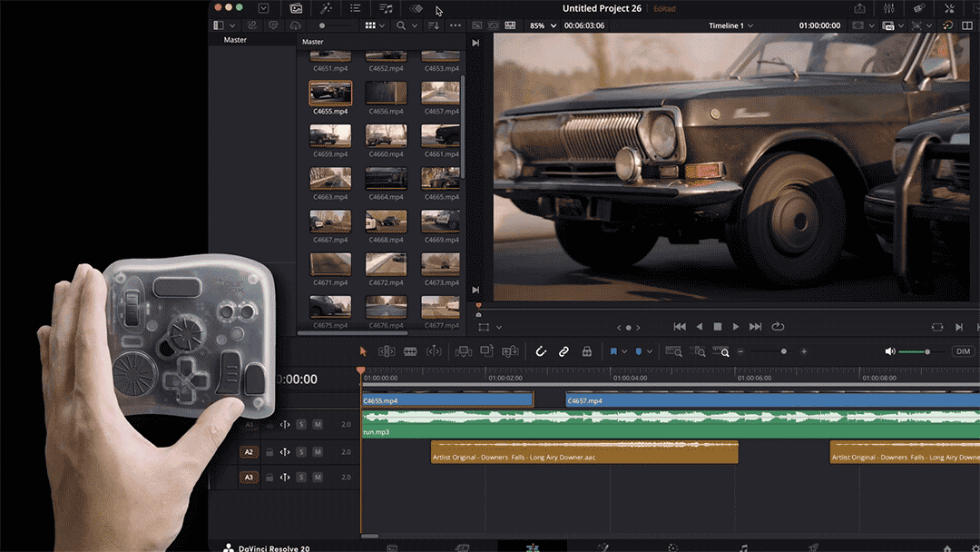Screen dimensions: 980x552
Task: Click the position lock padlock icon
Action: (587, 351)
